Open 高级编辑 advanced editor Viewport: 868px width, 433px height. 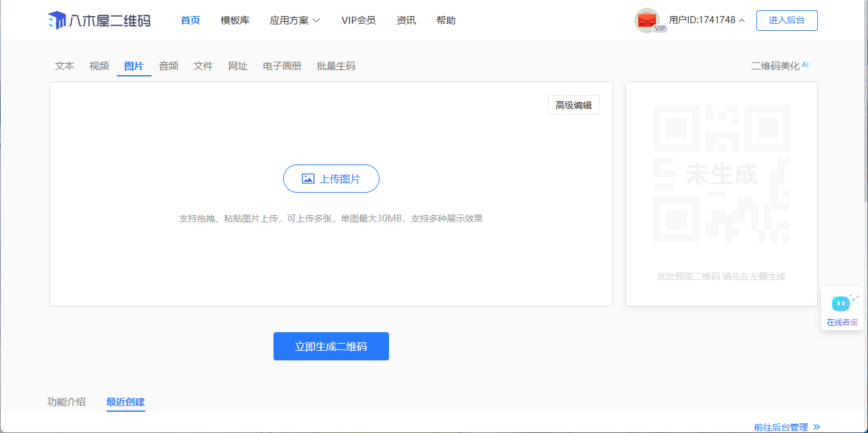click(573, 105)
